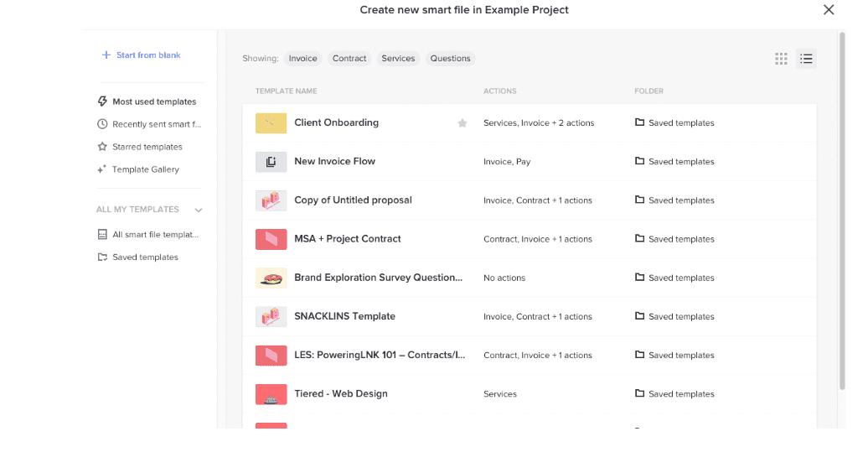868x473 pixels.
Task: Choose the New Invoice Flow template name
Action: pos(335,161)
